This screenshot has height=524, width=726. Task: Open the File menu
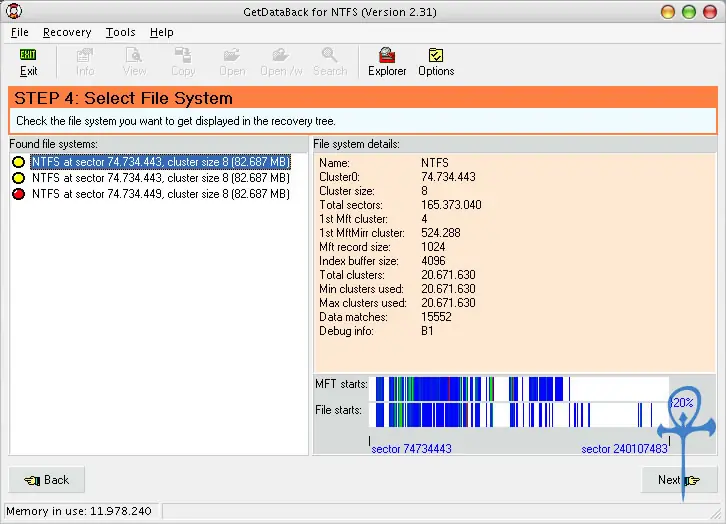pyautogui.click(x=19, y=32)
